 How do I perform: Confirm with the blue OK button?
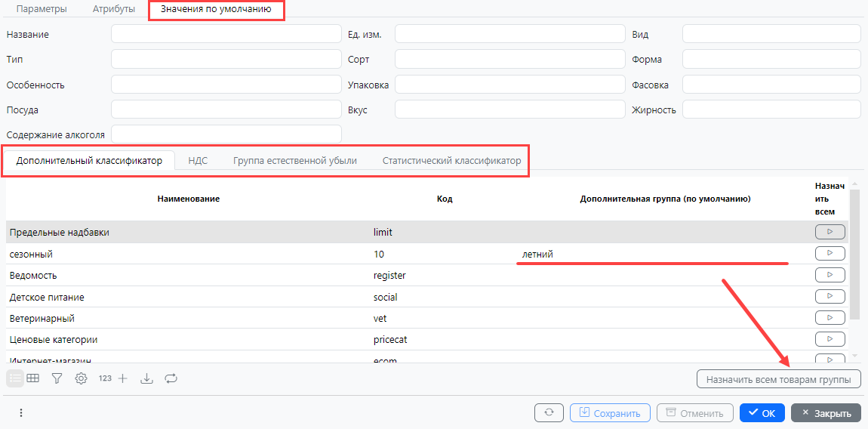coord(762,413)
